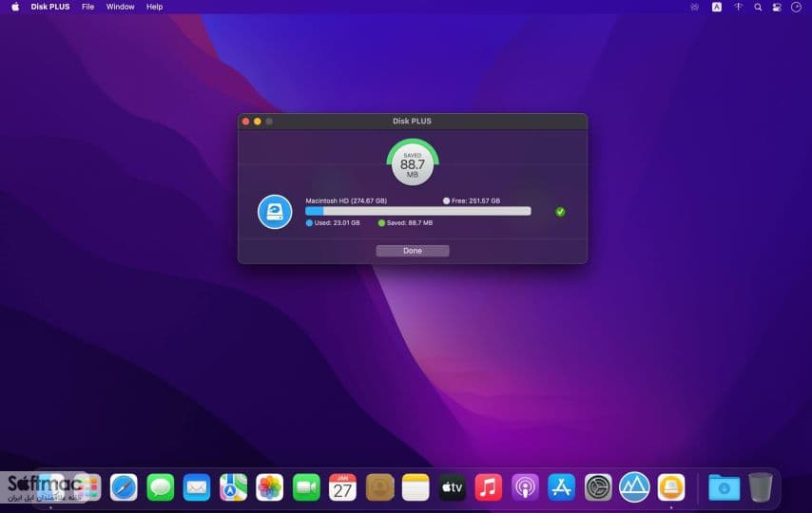Open Podcasts from the Dock

tap(525, 487)
